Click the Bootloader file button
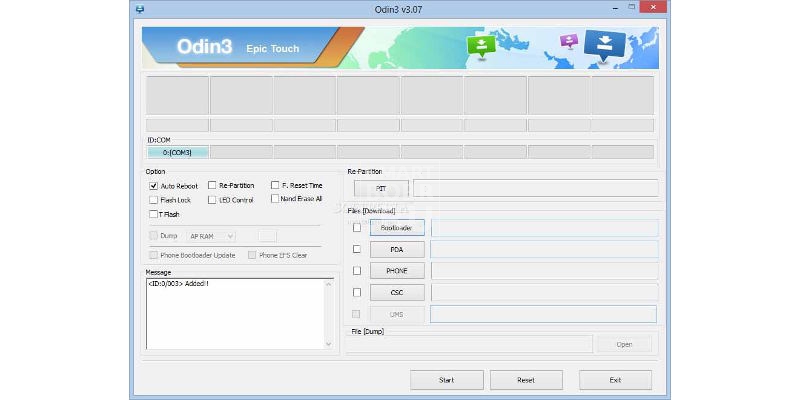 (x=397, y=228)
